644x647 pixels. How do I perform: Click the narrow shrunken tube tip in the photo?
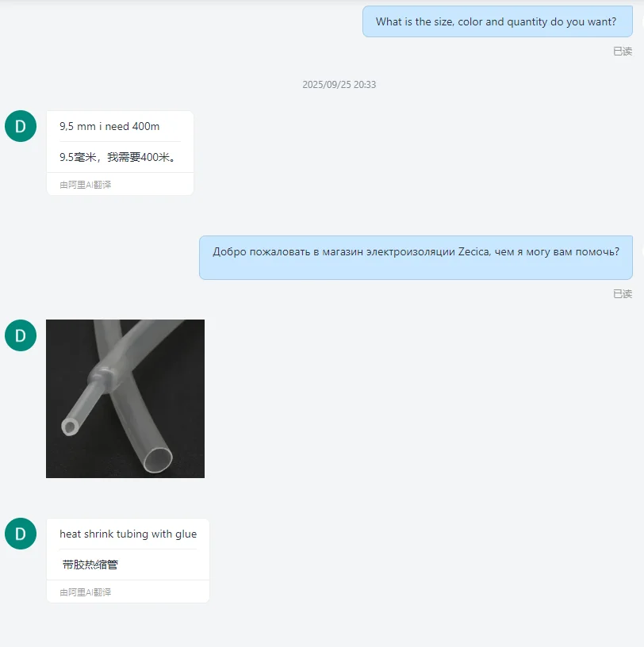(x=70, y=427)
